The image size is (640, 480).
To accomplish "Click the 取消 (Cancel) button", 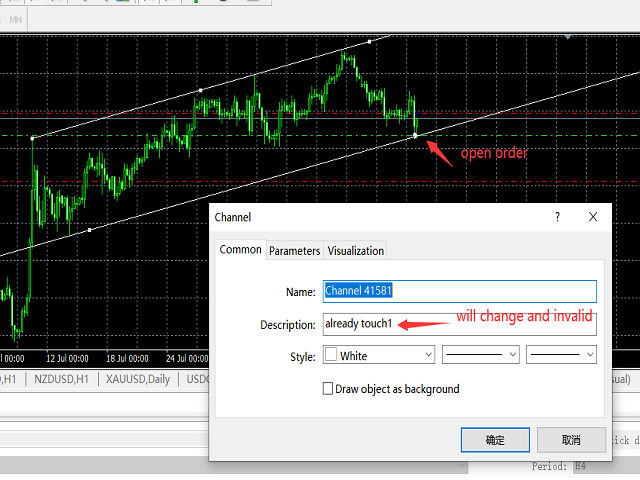I will [571, 440].
